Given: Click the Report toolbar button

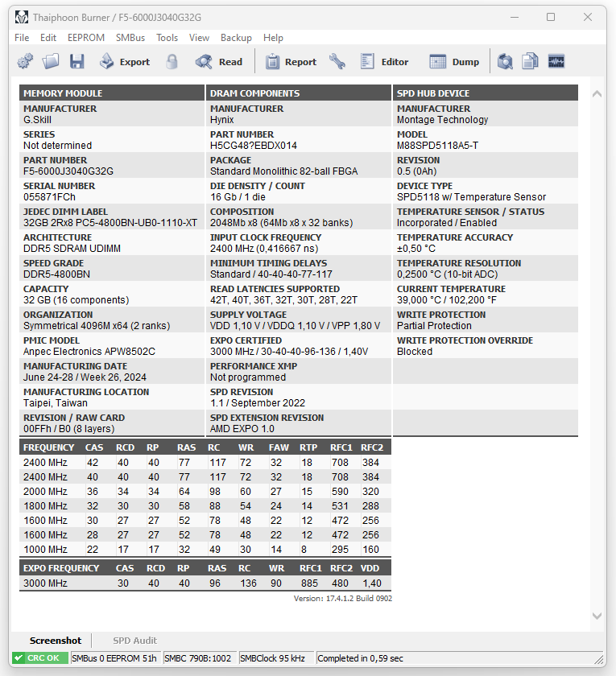Looking at the screenshot, I should pyautogui.click(x=291, y=62).
